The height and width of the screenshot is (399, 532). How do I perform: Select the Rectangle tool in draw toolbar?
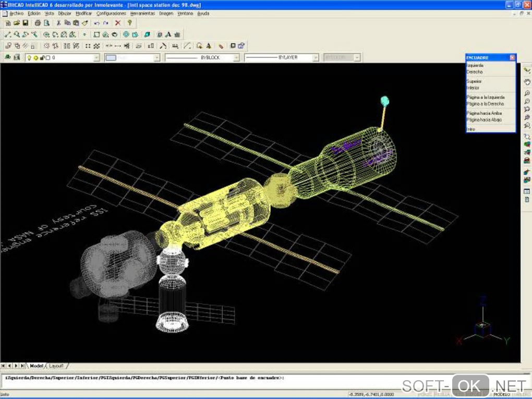click(x=96, y=34)
